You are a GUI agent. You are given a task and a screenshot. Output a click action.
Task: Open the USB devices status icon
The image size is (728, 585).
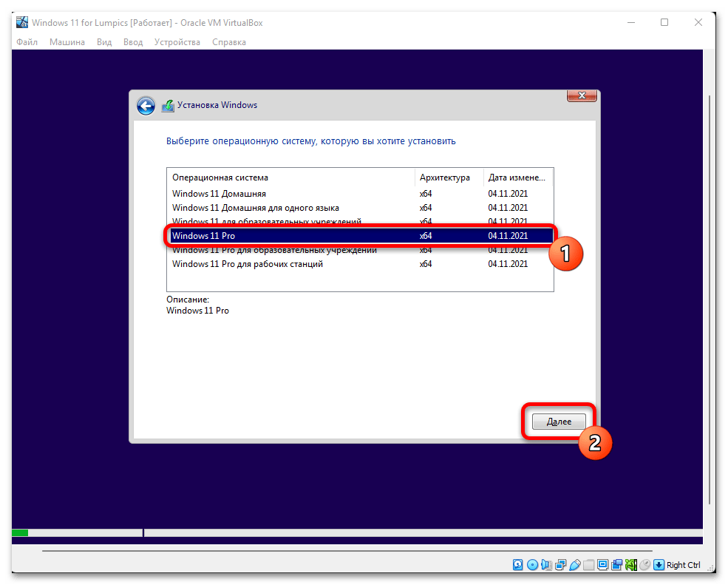point(574,565)
